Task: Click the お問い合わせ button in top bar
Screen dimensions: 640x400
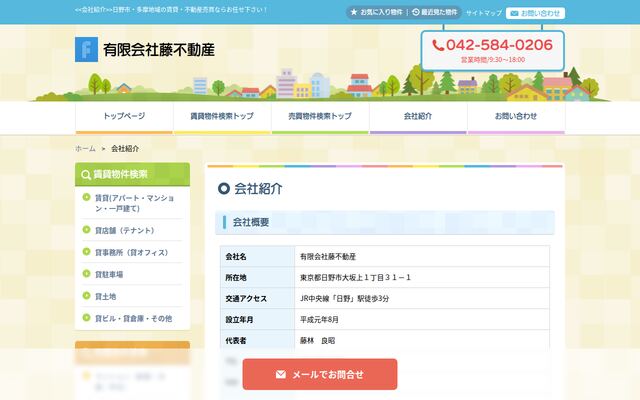Action: pyautogui.click(x=536, y=13)
